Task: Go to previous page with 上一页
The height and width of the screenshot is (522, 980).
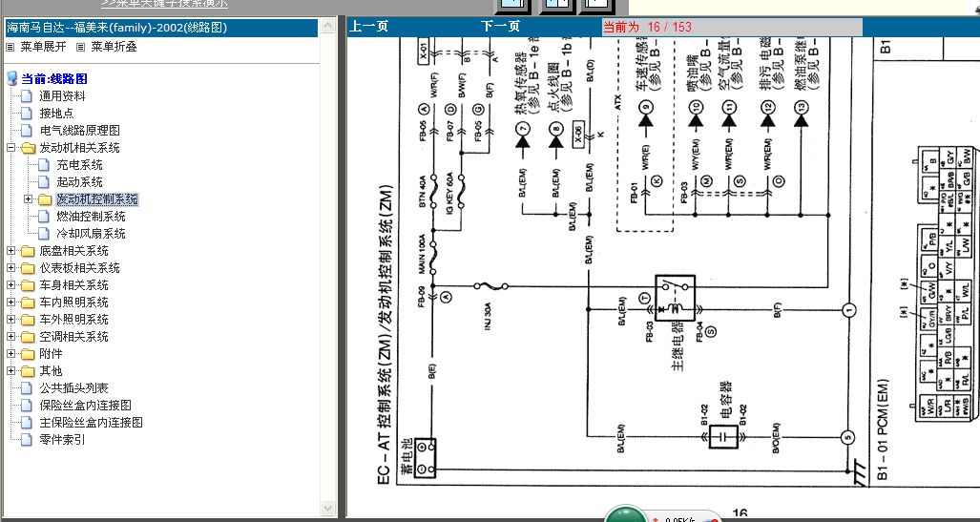Action: pyautogui.click(x=368, y=27)
